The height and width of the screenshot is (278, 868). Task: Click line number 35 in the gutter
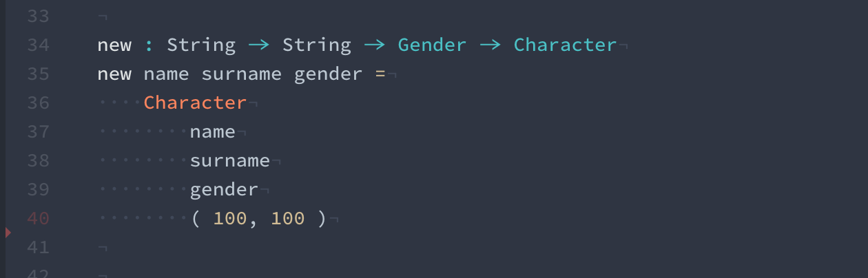click(x=38, y=74)
